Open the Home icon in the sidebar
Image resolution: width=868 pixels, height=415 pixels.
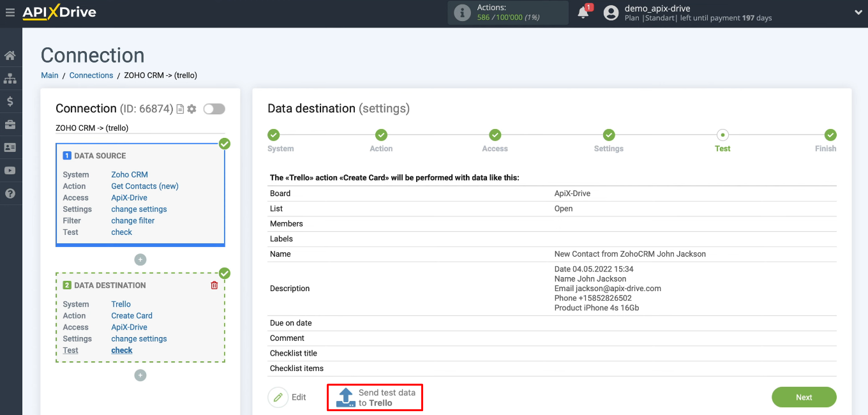pos(10,55)
